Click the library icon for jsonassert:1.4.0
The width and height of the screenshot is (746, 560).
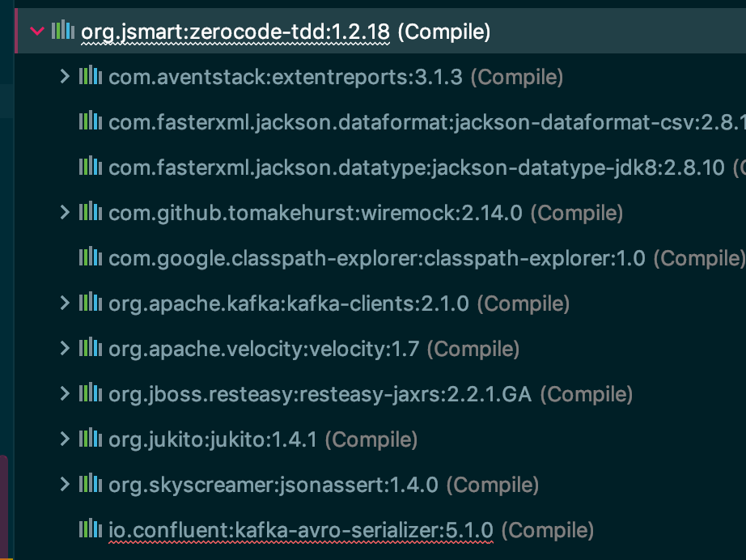coord(91,485)
